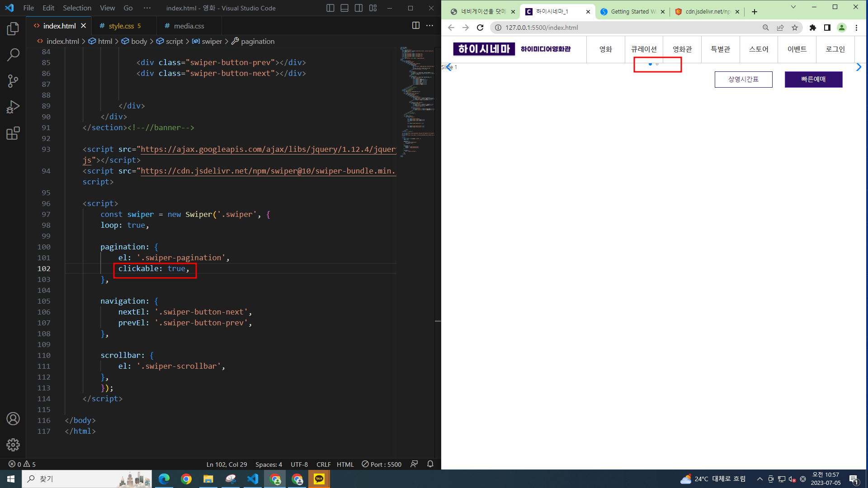Click the 빠른예매 button
This screenshot has height=488, width=868.
coord(813,80)
